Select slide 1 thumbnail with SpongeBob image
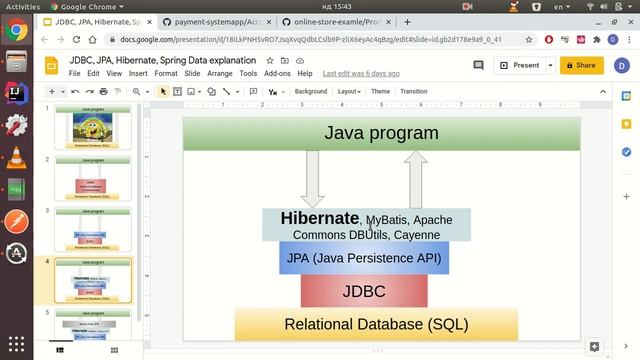This screenshot has height=360, width=640. (x=93, y=127)
